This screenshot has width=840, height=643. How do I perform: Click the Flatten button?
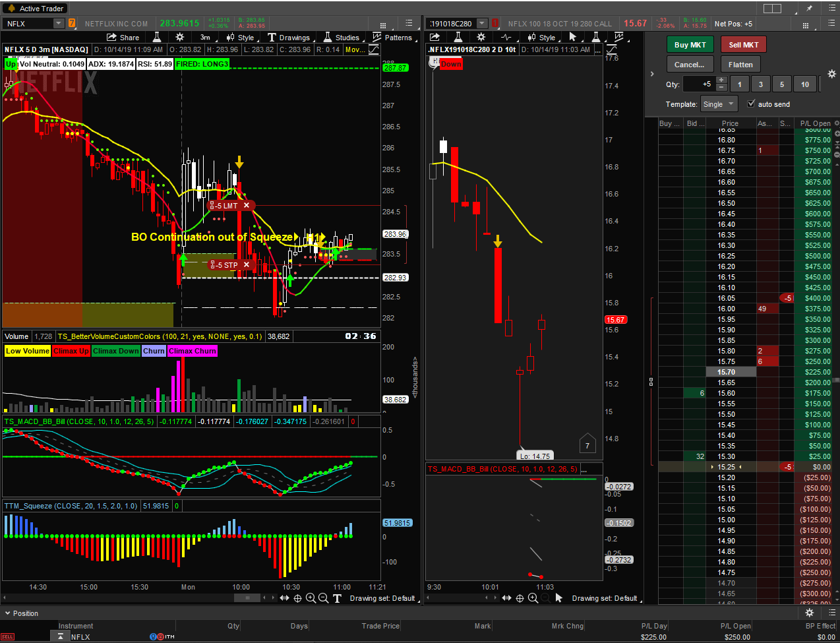click(740, 65)
